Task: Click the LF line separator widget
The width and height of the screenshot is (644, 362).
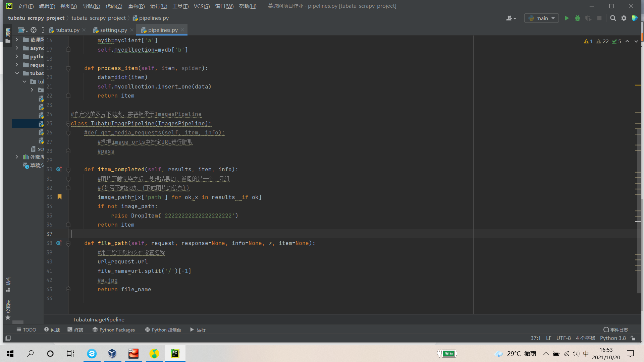Action: pos(549,338)
